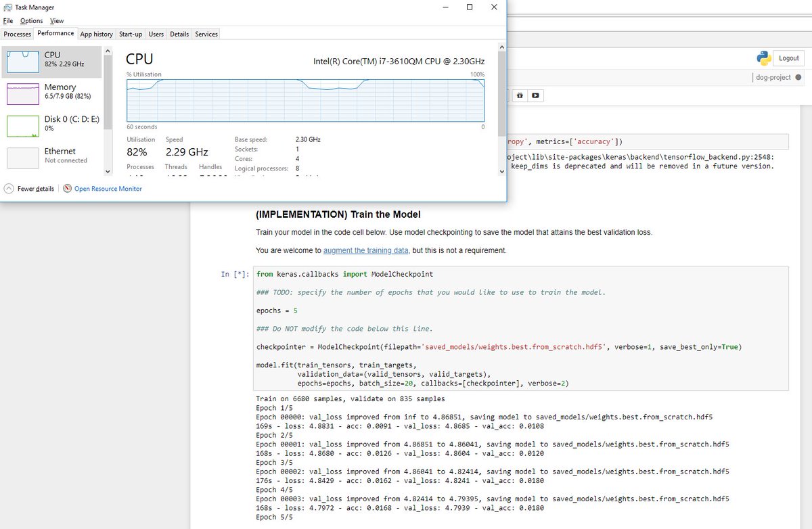This screenshot has width=812, height=529.
Task: Click the kernel status circle next to dog-project
Action: coord(798,77)
